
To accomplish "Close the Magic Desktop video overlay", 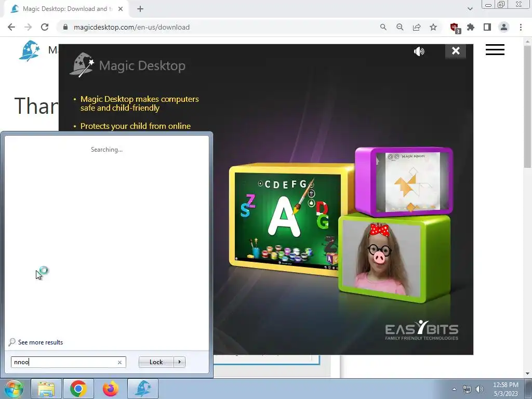I will tap(456, 51).
